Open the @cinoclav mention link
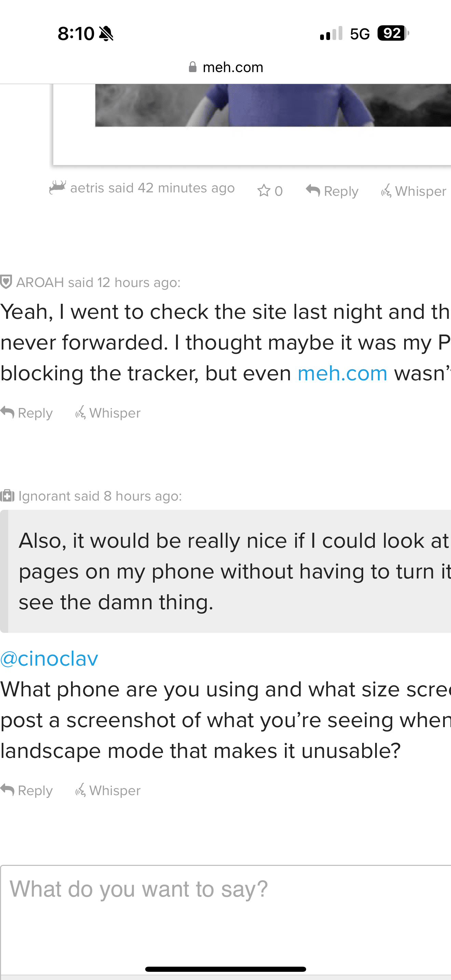Image resolution: width=451 pixels, height=980 pixels. (49, 658)
